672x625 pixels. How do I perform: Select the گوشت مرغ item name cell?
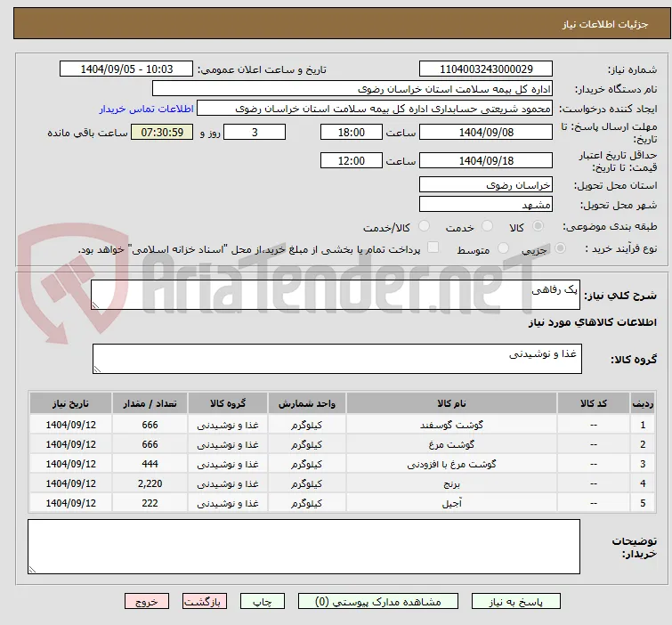point(452,444)
